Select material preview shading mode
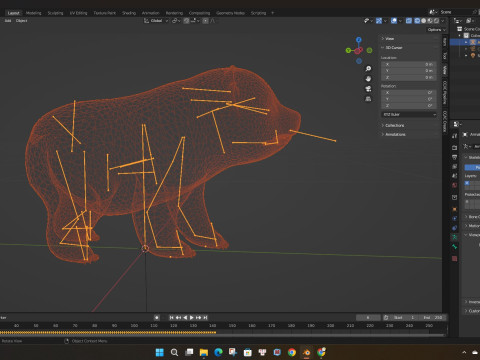 [x=430, y=21]
